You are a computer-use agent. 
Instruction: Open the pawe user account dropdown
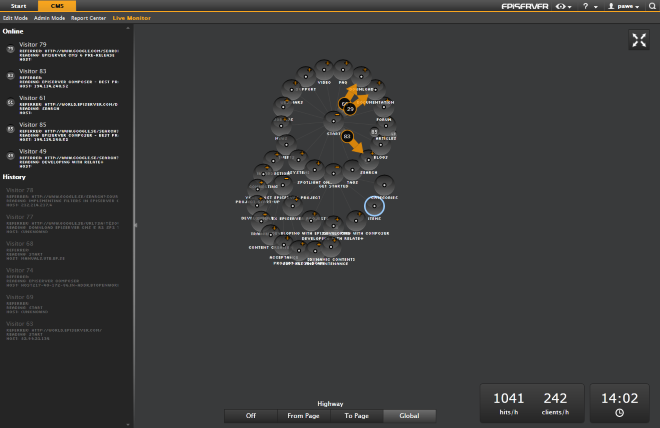coord(624,6)
